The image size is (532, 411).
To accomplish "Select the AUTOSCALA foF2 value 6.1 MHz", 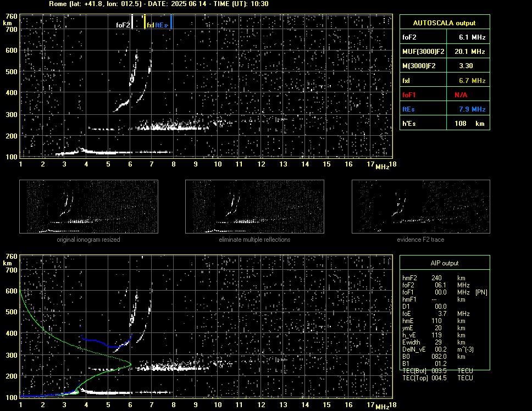I will pos(472,37).
